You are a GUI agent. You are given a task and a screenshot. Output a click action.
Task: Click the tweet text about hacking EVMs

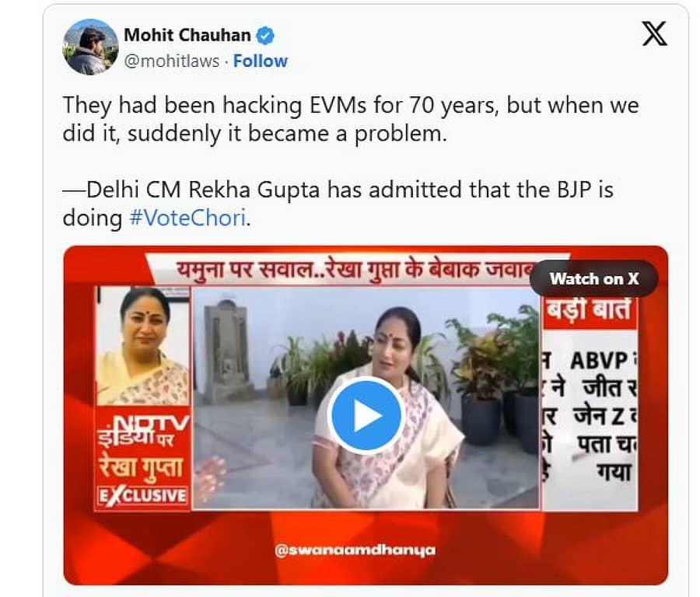351,119
